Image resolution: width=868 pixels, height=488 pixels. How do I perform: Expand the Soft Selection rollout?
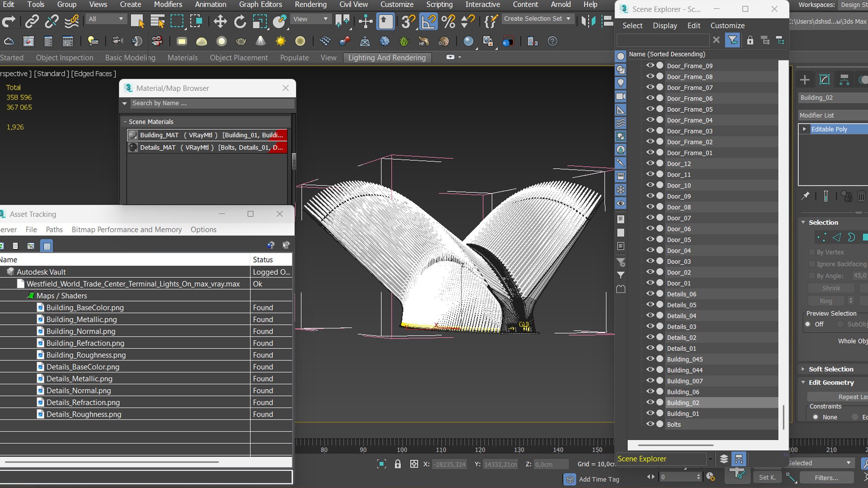831,369
